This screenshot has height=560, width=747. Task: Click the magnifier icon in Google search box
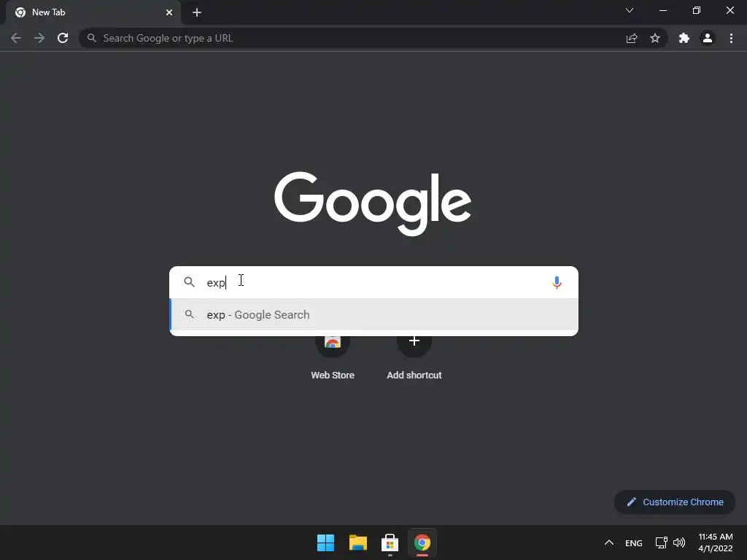point(189,282)
